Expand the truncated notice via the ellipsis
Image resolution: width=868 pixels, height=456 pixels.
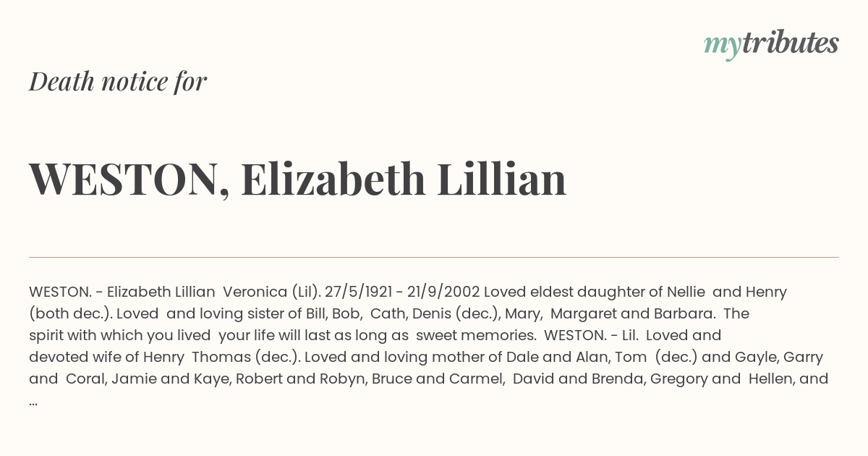coord(34,401)
